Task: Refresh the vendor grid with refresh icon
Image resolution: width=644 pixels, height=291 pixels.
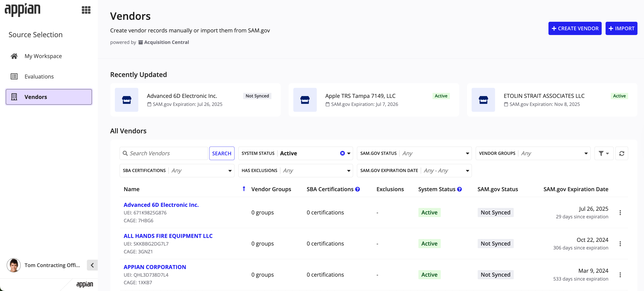Action: pyautogui.click(x=621, y=153)
